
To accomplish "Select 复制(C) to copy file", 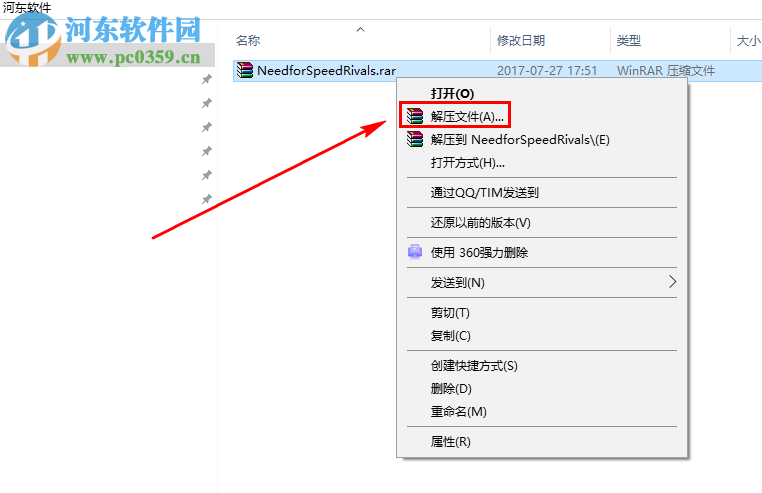I will click(x=450, y=335).
